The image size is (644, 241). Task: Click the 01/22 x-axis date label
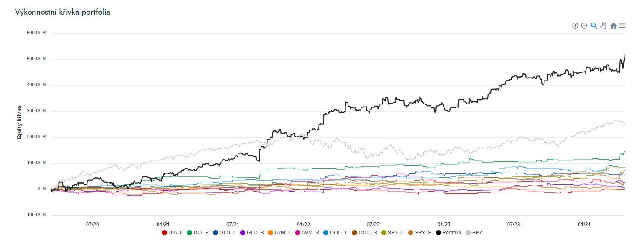click(303, 225)
